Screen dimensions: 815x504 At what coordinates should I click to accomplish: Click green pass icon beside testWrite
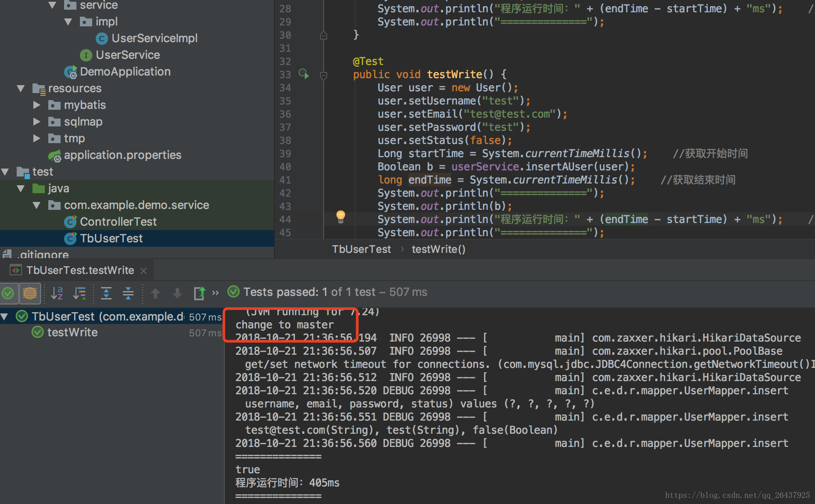pyautogui.click(x=38, y=332)
